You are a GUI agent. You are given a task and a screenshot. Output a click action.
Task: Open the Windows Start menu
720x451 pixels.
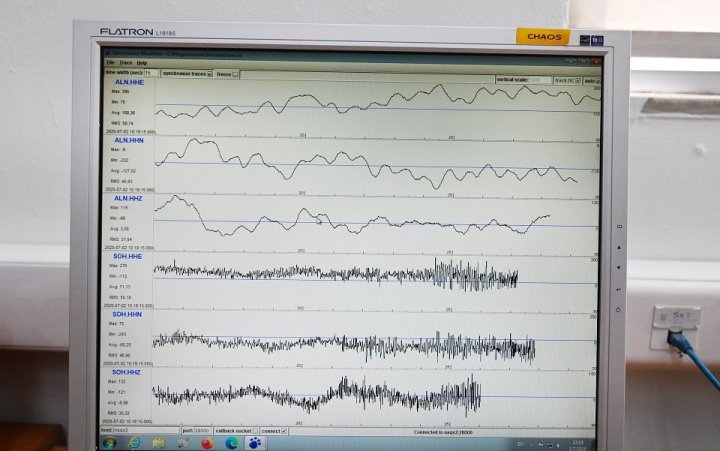109,442
